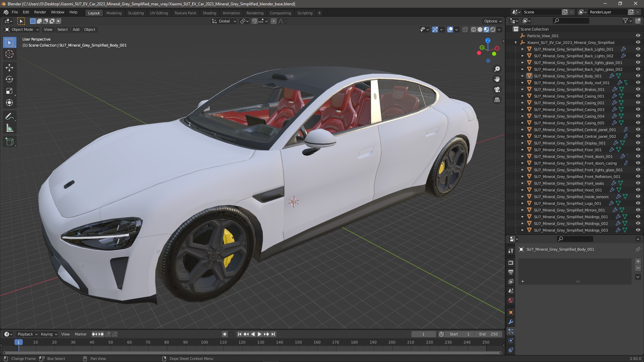
Task: Switch to wireframe viewport shading
Action: tap(474, 30)
